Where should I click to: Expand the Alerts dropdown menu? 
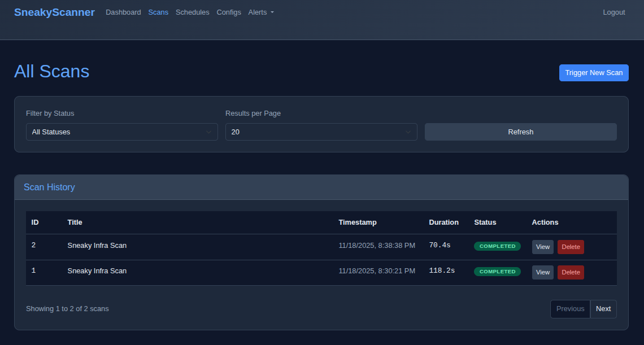[260, 12]
